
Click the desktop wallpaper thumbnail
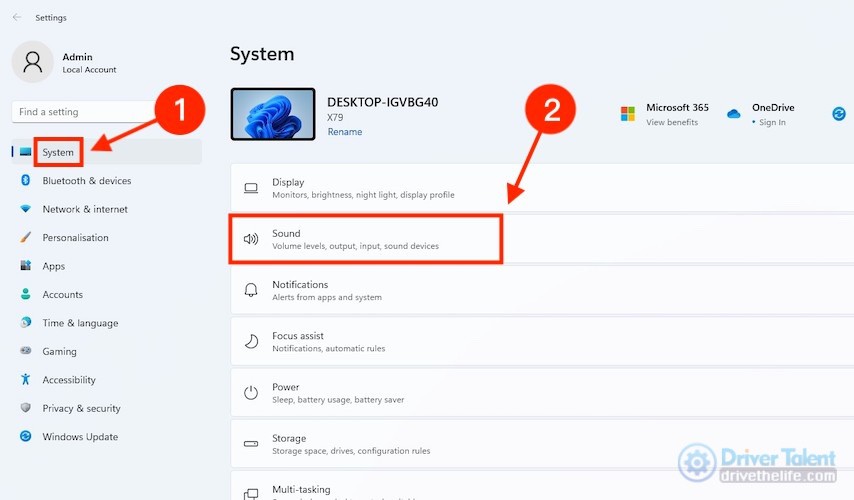[x=273, y=114]
